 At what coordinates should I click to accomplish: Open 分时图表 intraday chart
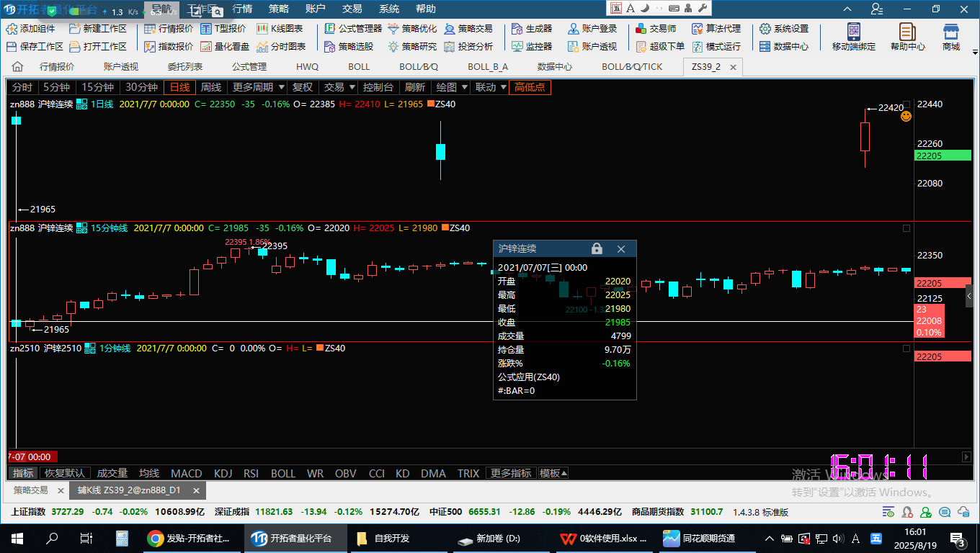tap(281, 46)
